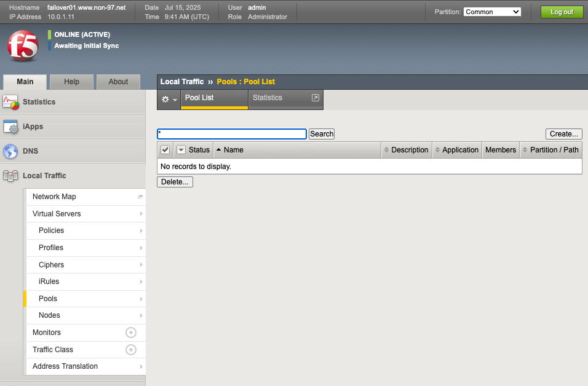Sort pools by the Name column header

pyautogui.click(x=297, y=150)
